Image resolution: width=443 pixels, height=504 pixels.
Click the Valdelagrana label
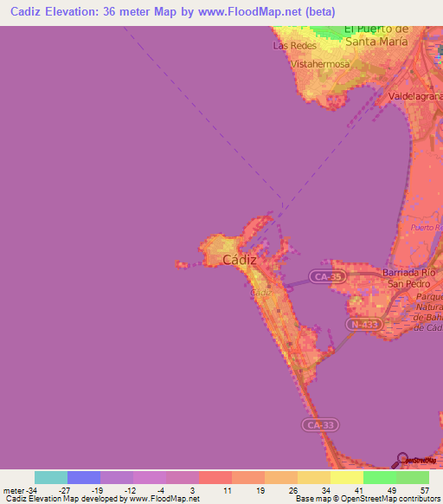(x=415, y=96)
